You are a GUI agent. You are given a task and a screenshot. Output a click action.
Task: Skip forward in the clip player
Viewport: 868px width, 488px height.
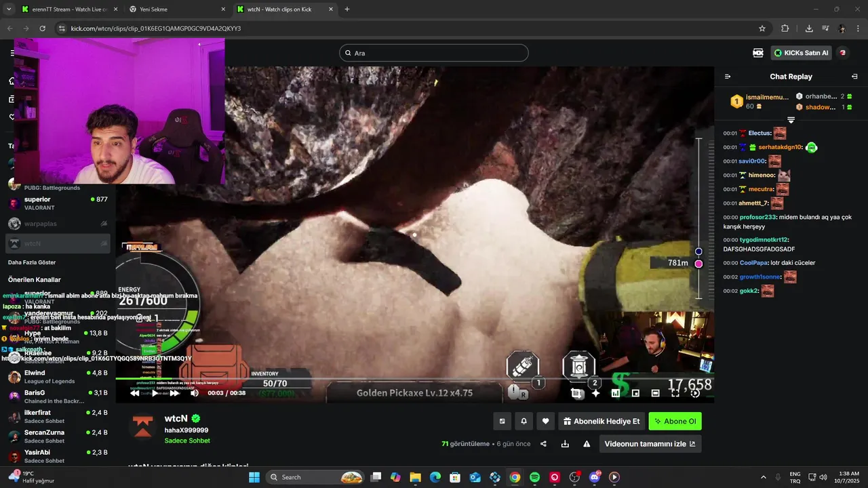pos(174,393)
